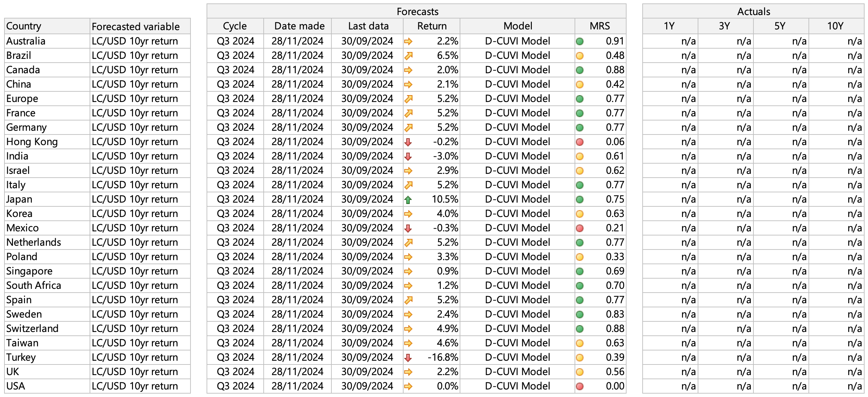Image resolution: width=868 pixels, height=397 pixels.
Task: Click the MRS column header
Action: pos(600,26)
